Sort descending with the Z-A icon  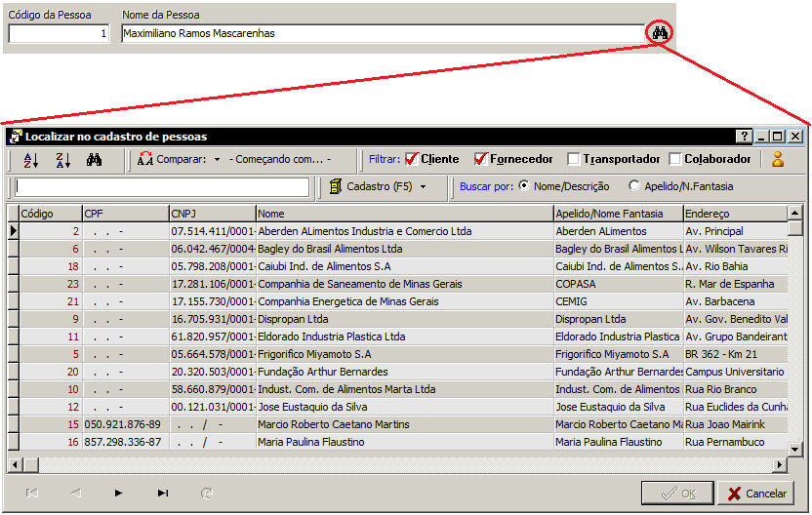click(x=62, y=160)
